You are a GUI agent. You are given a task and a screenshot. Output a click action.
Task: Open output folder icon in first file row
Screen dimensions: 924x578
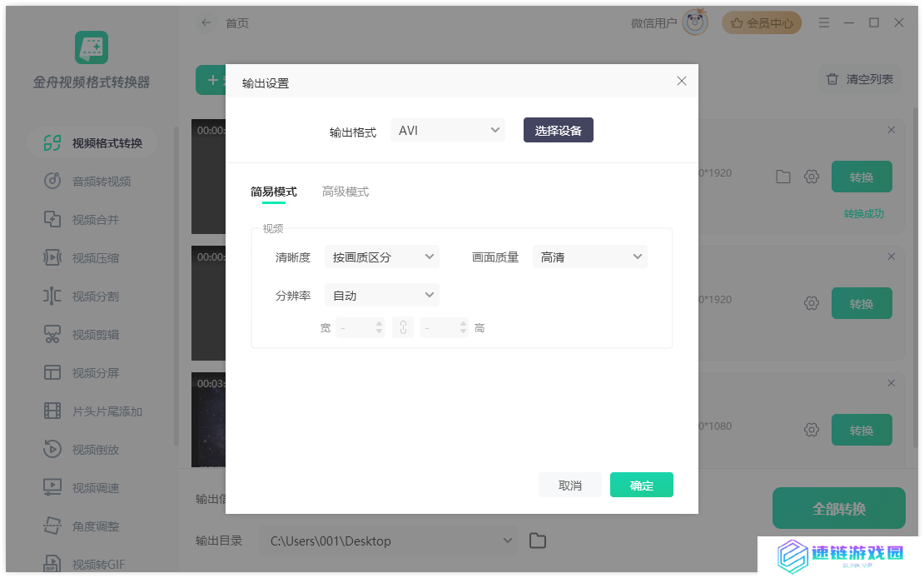(783, 177)
